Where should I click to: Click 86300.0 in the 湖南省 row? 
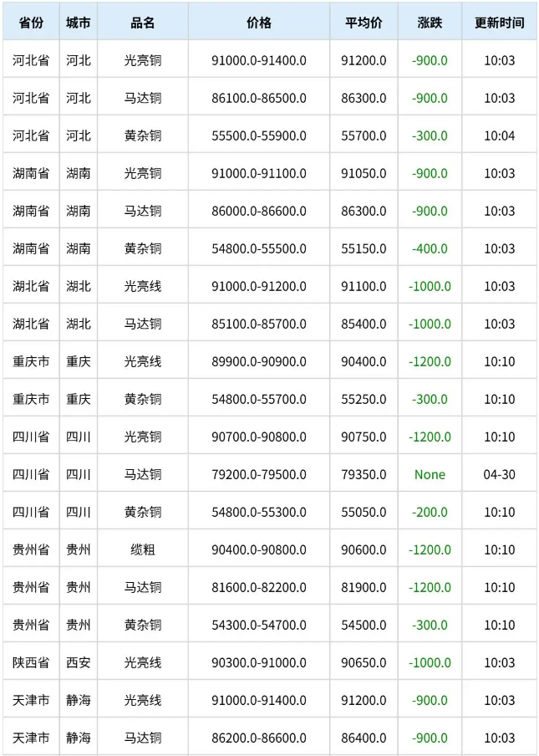[x=364, y=212]
